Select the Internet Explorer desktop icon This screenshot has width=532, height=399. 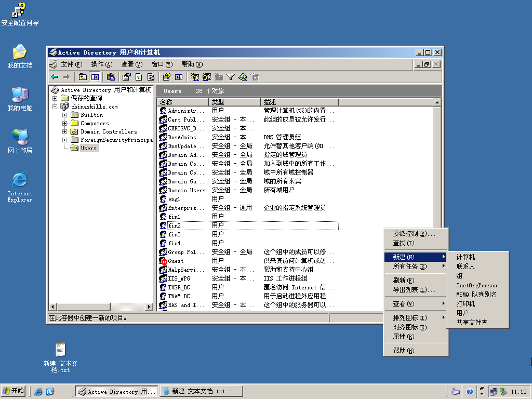20,187
